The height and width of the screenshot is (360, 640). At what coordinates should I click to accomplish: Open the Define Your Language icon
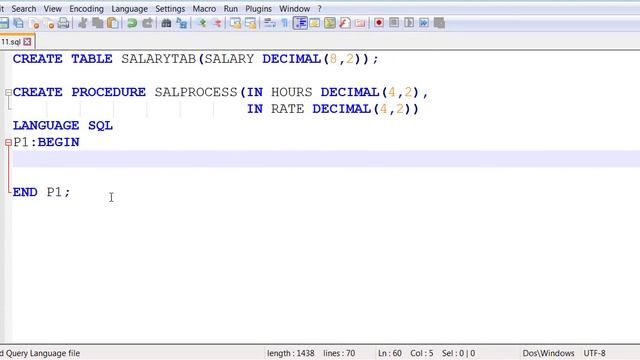point(315,23)
